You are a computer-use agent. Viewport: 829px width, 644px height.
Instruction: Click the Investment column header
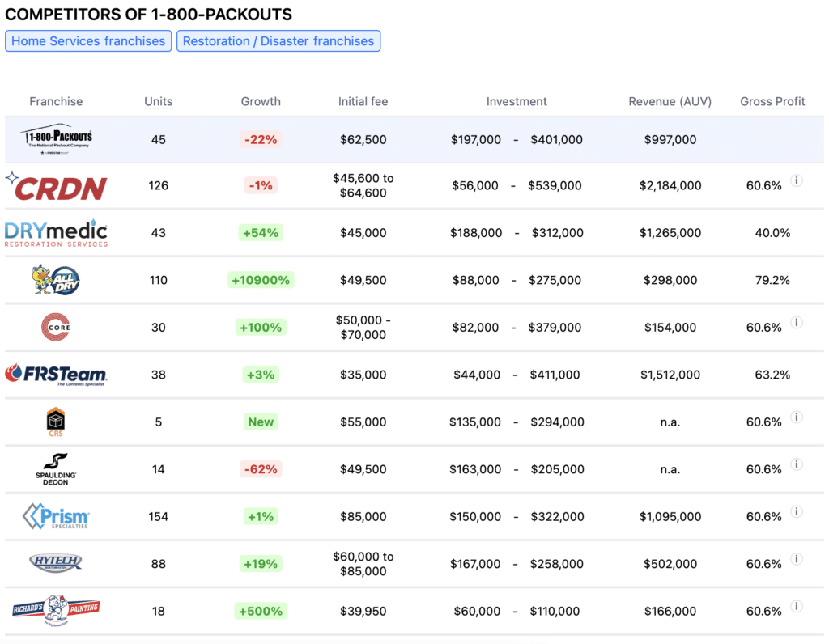click(x=517, y=101)
